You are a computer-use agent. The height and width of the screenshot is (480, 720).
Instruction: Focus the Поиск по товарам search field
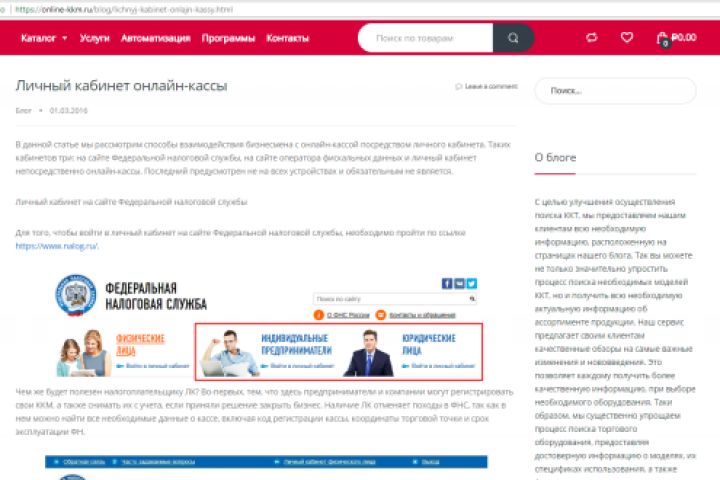(x=425, y=38)
